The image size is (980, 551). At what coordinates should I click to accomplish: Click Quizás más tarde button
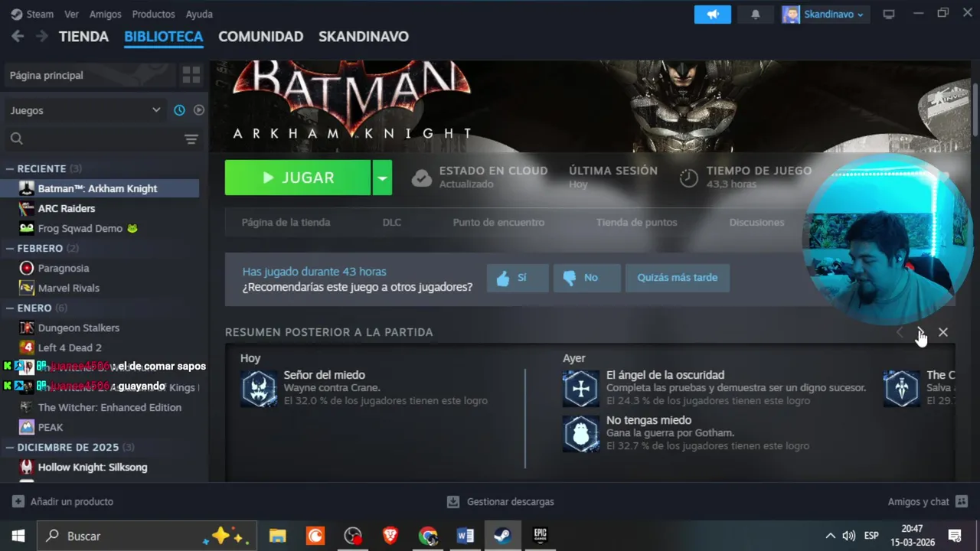click(x=678, y=278)
